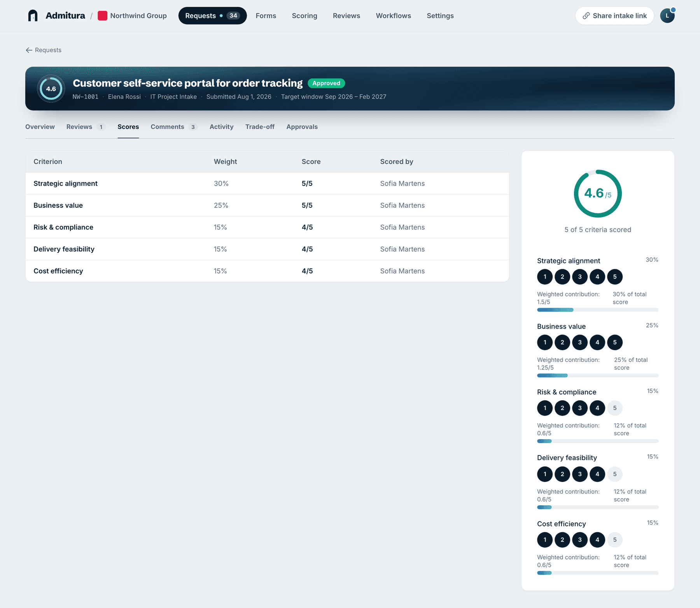Screen dimensions: 700x608
Task: Set Delivery feasibility score to 4
Action: 597,474
